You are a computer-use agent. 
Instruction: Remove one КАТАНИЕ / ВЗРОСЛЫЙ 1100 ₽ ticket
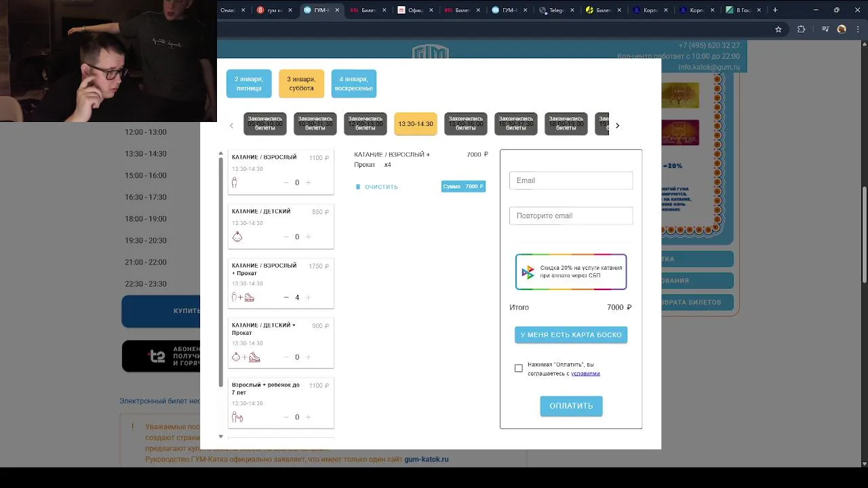tap(286, 183)
